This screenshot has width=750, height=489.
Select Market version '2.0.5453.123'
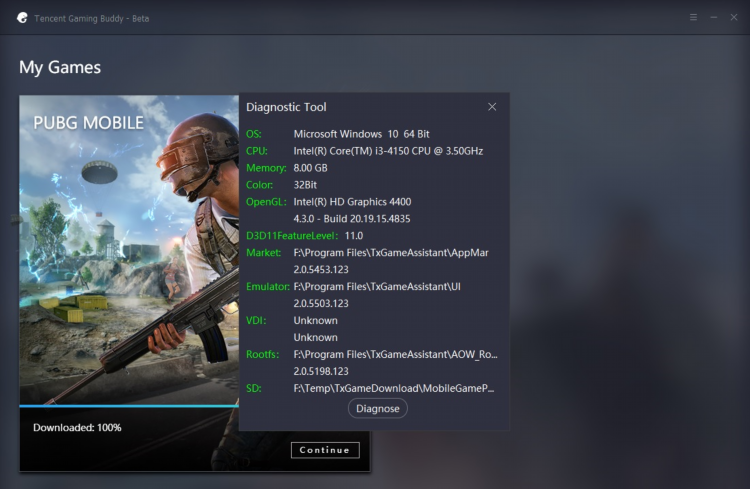coord(321,269)
